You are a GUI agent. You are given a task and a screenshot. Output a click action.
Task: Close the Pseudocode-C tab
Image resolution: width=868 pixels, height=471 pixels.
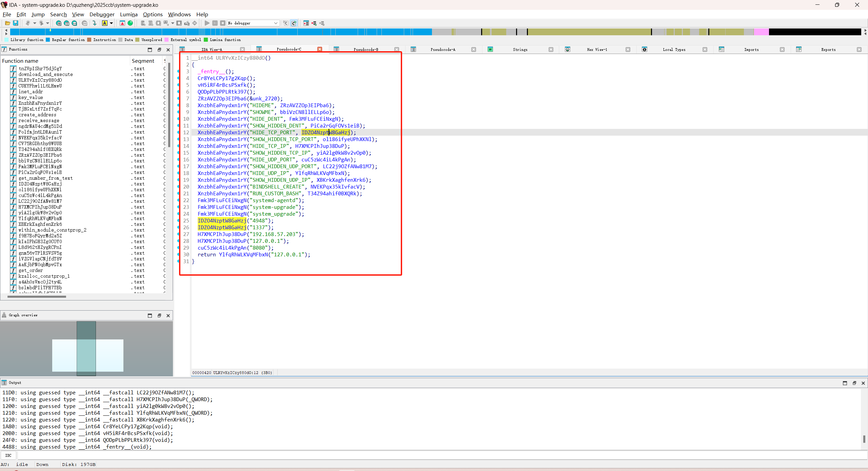point(319,50)
